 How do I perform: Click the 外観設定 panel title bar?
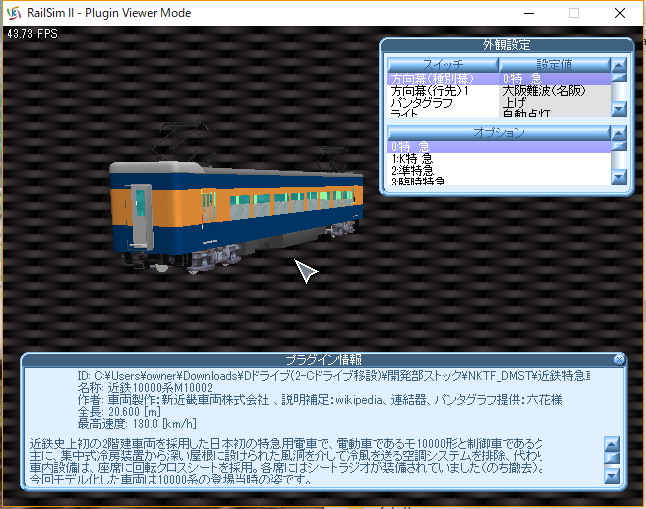tap(506, 45)
